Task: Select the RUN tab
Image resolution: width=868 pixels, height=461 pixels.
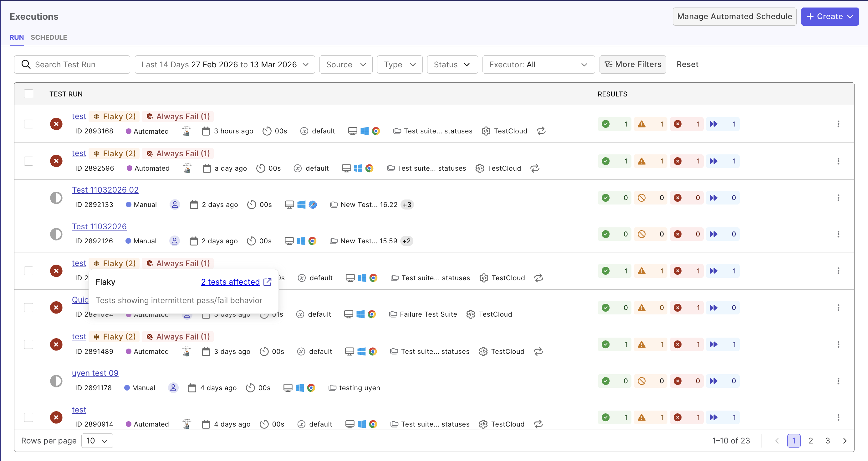Action: coord(17,38)
